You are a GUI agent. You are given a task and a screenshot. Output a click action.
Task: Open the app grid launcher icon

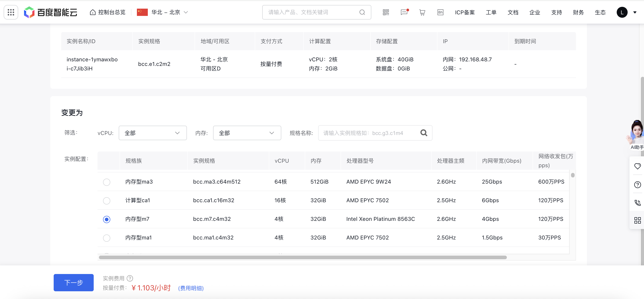click(10, 12)
